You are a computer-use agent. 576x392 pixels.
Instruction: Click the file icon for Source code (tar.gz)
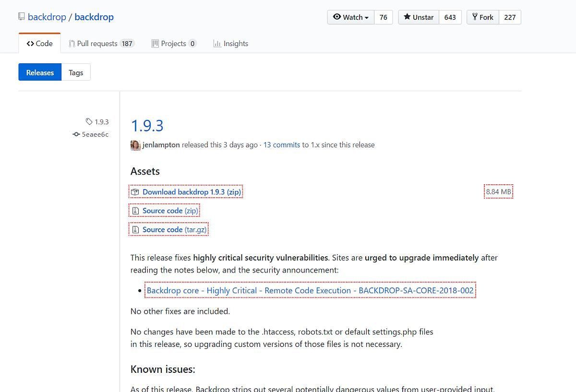click(x=135, y=230)
